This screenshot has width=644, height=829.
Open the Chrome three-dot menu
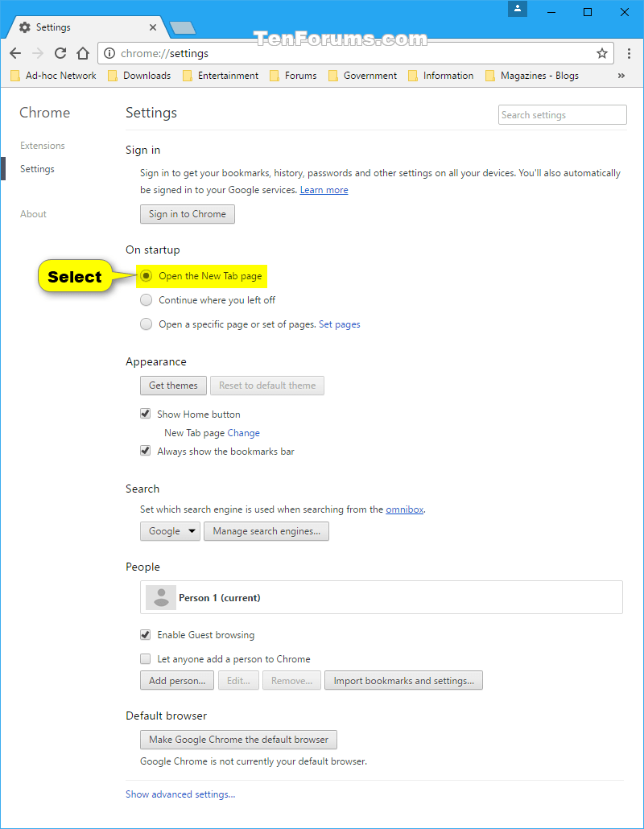click(x=629, y=52)
